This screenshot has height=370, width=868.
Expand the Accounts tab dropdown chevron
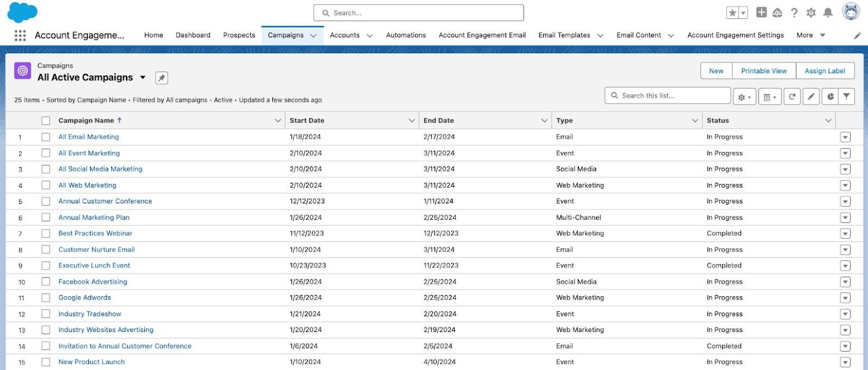tap(369, 36)
